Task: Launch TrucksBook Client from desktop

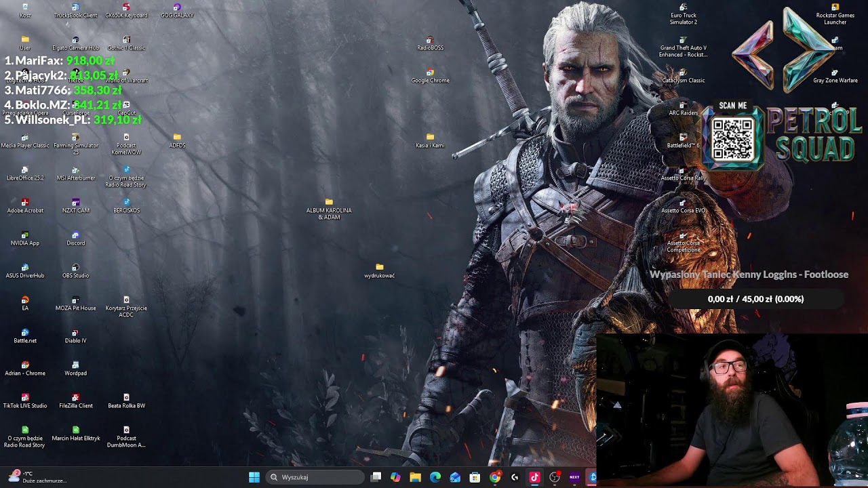Action: 75,10
